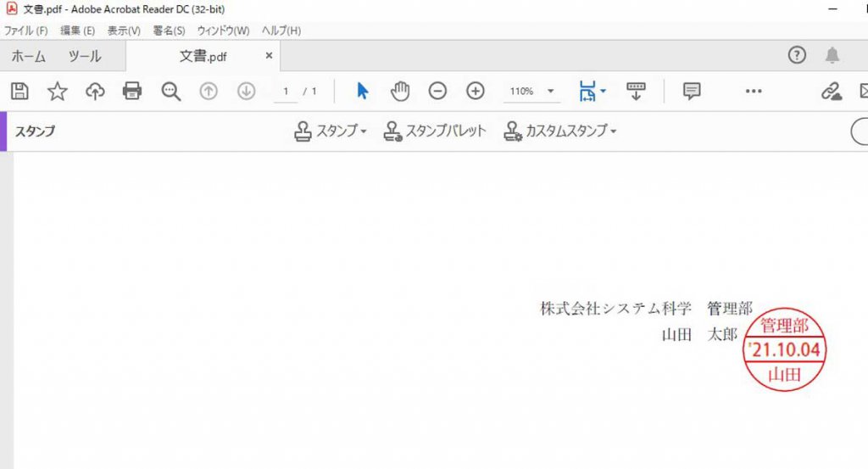Viewport: 868px width, 469px height.
Task: View notifications with the bell icon
Action: [x=832, y=55]
